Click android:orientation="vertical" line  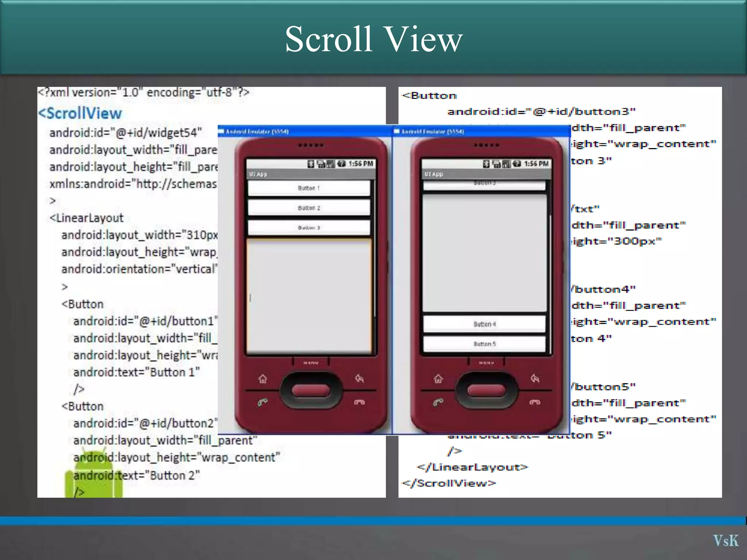coord(140,269)
